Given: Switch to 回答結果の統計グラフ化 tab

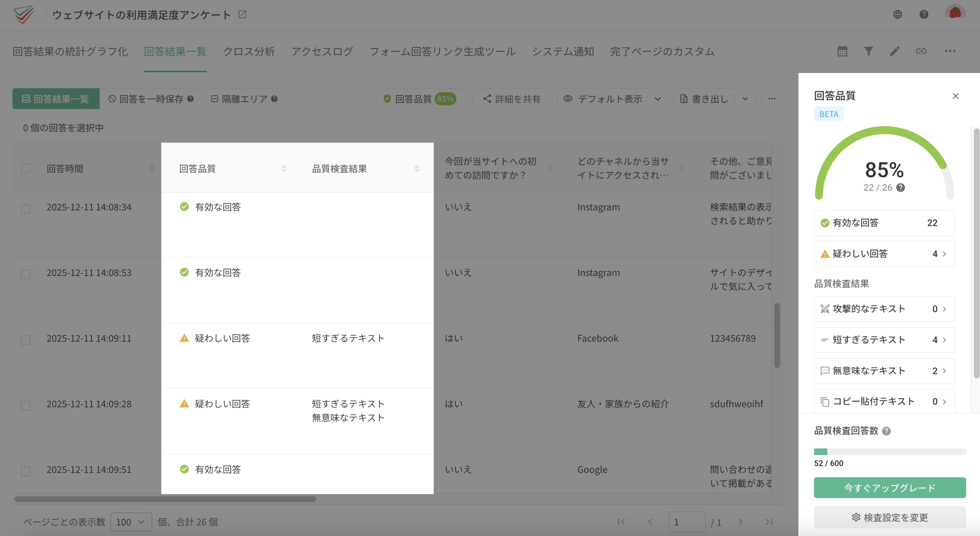Looking at the screenshot, I should point(70,51).
